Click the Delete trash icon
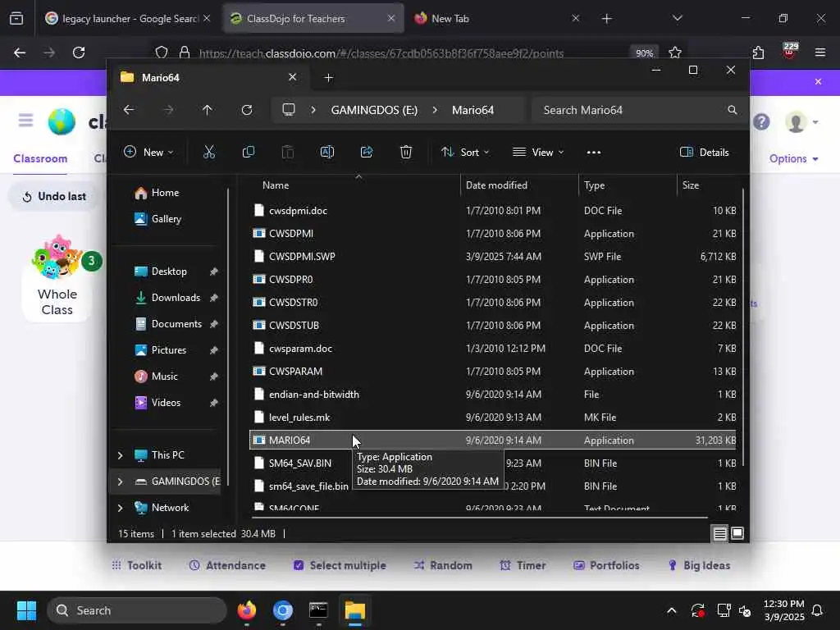This screenshot has height=630, width=840. tap(406, 152)
